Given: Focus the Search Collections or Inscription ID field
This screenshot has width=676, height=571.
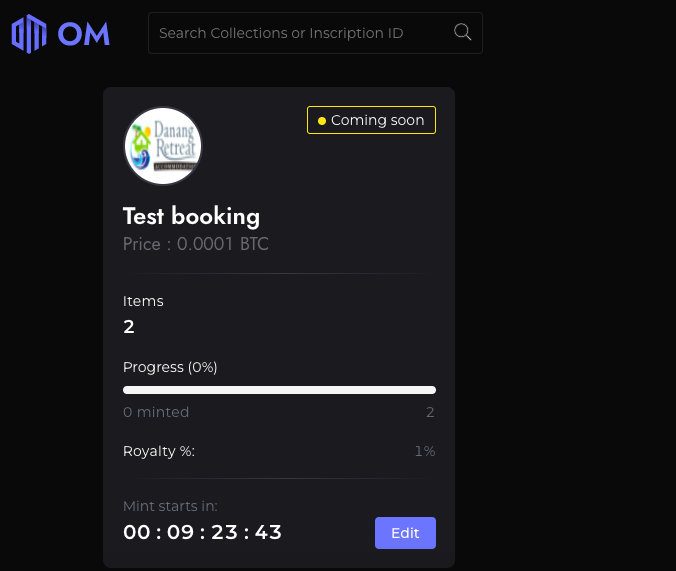Looking at the screenshot, I should (x=300, y=33).
